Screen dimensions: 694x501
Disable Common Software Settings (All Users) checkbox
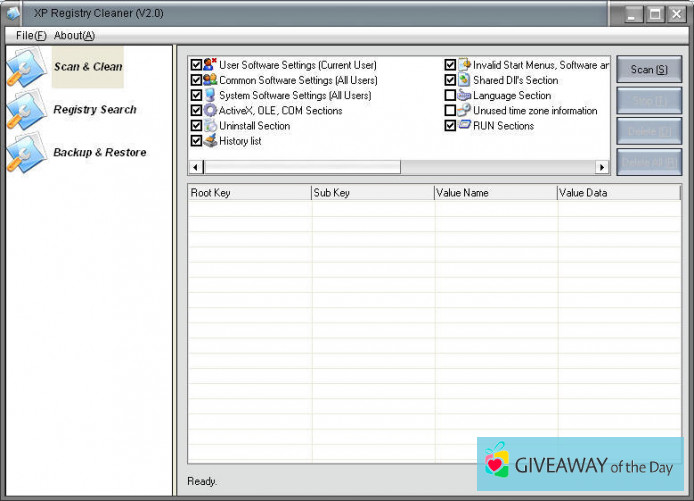(x=196, y=80)
